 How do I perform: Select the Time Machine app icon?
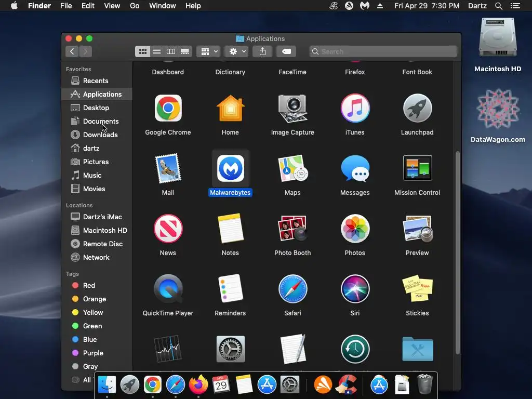pyautogui.click(x=355, y=349)
